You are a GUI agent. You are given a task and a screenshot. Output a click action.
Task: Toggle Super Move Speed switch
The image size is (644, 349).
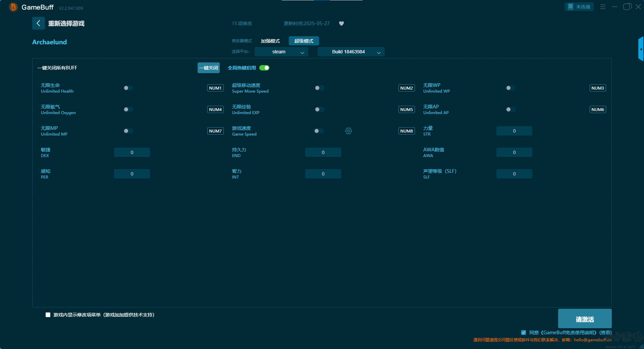[x=319, y=88]
